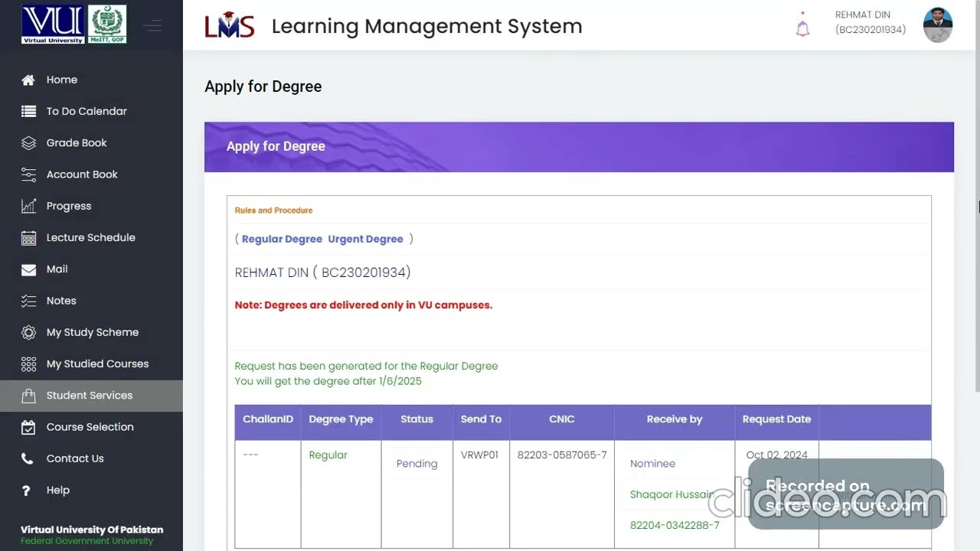The height and width of the screenshot is (551, 980).
Task: Click the red degrees delivery note
Action: pos(364,305)
